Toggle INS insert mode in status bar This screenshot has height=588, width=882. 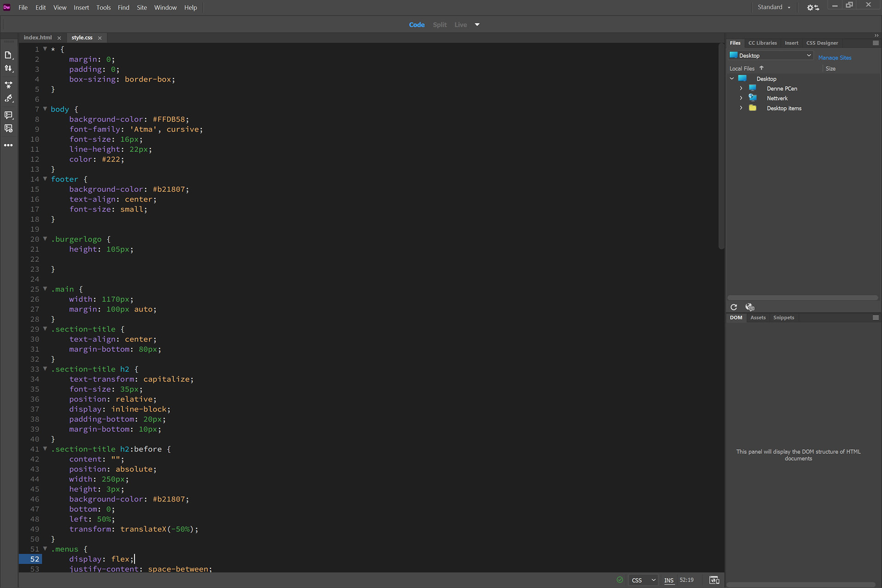(669, 580)
